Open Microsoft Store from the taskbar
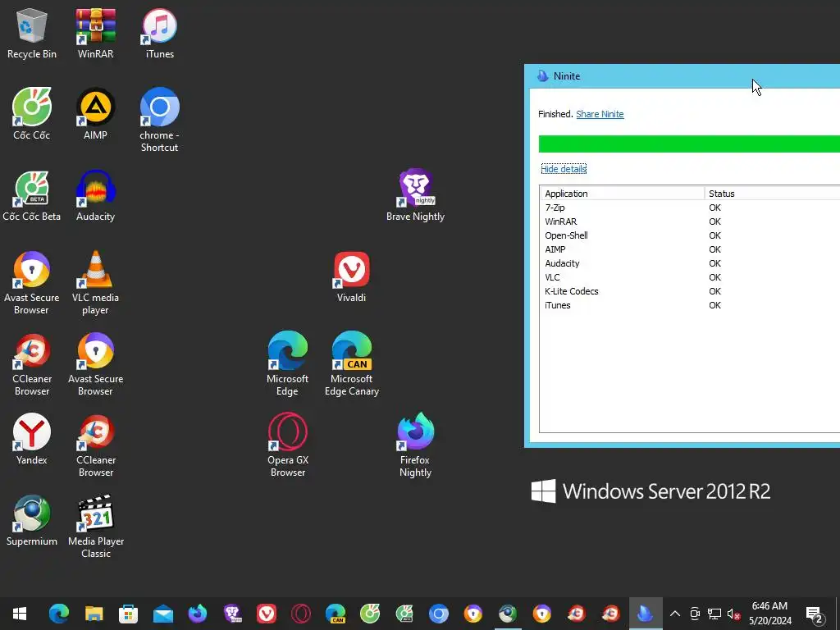Viewport: 840px width, 630px height. [129, 614]
